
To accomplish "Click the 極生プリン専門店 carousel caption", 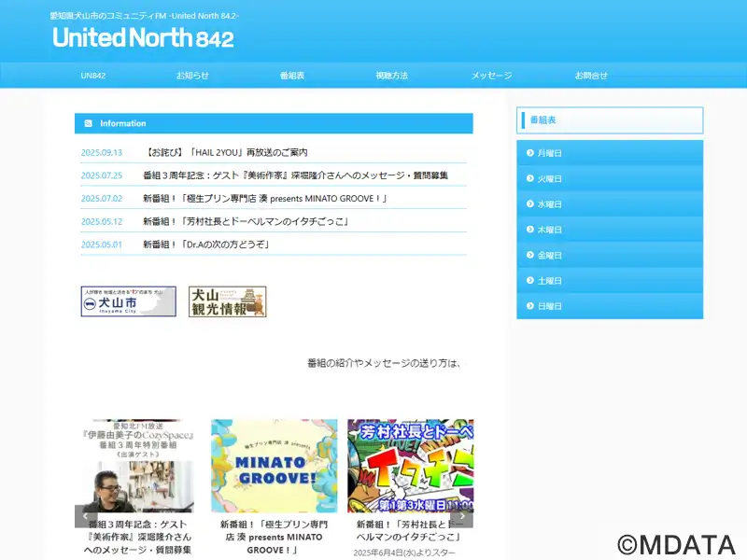I will [274, 538].
